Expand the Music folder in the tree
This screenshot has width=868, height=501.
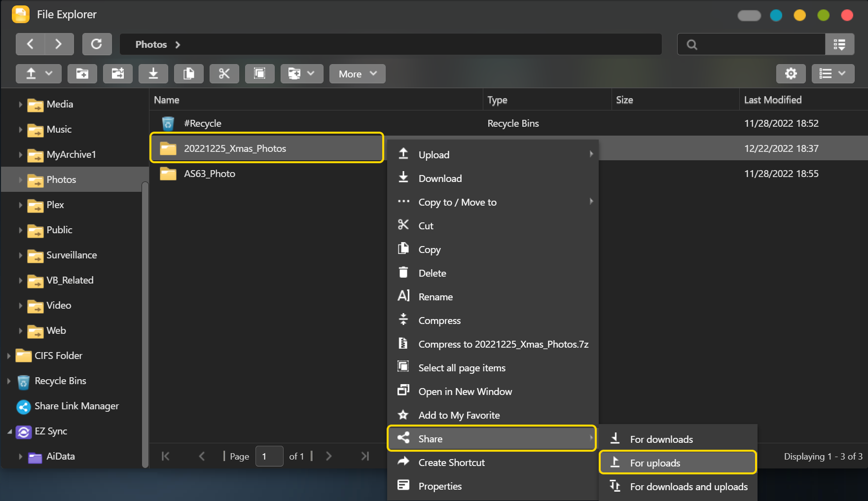(20, 130)
